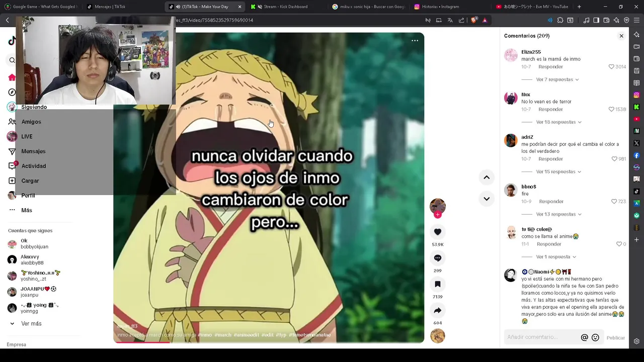Image resolution: width=644 pixels, height=362 pixels.
Task: Like bbno$'s comment
Action: 614,202
